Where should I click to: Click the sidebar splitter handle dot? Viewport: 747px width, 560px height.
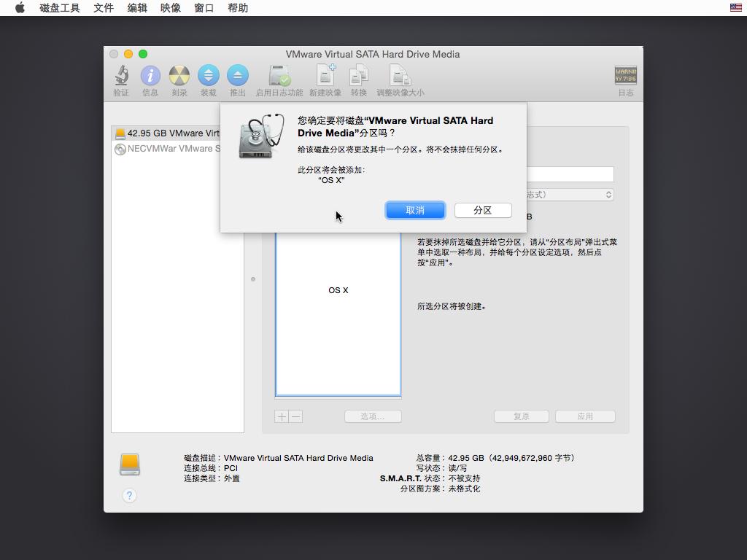click(x=253, y=279)
